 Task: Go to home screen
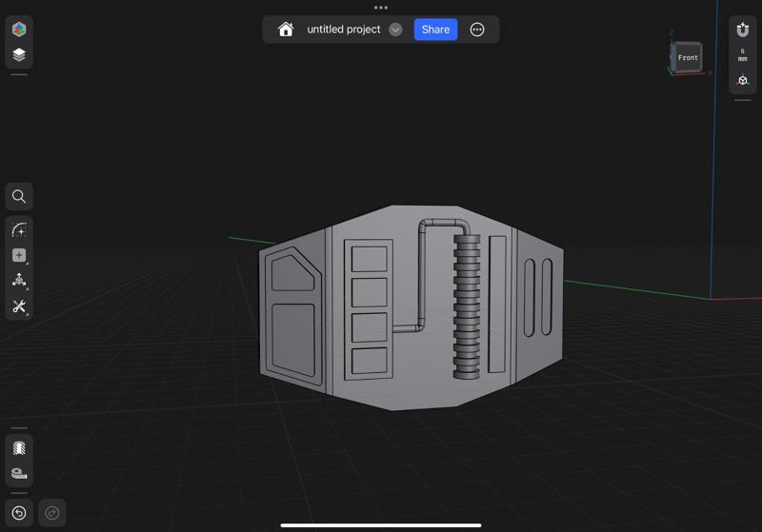(x=286, y=30)
